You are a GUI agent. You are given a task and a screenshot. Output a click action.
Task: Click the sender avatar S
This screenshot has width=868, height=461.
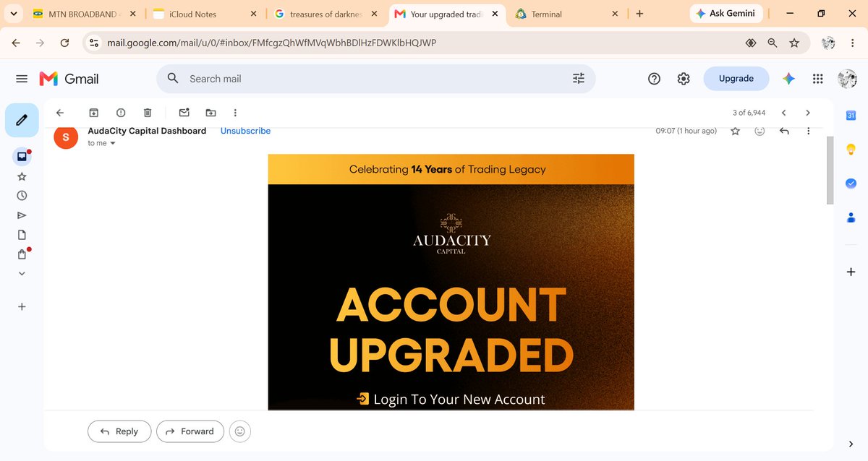[66, 137]
